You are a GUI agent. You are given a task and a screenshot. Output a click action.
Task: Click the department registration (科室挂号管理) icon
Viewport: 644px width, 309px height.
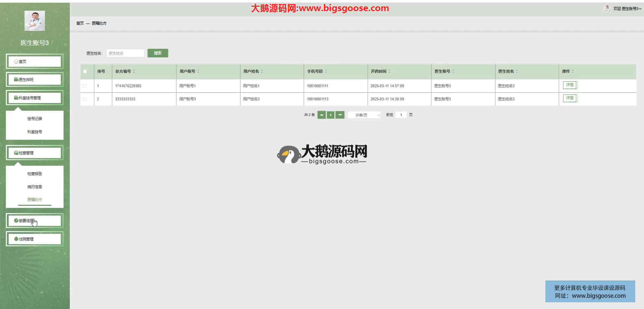pos(16,98)
